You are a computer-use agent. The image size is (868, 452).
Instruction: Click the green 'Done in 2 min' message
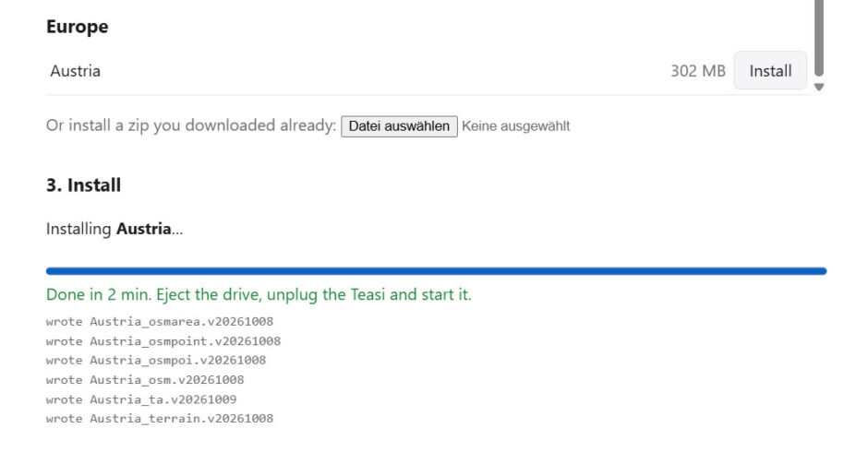259,294
